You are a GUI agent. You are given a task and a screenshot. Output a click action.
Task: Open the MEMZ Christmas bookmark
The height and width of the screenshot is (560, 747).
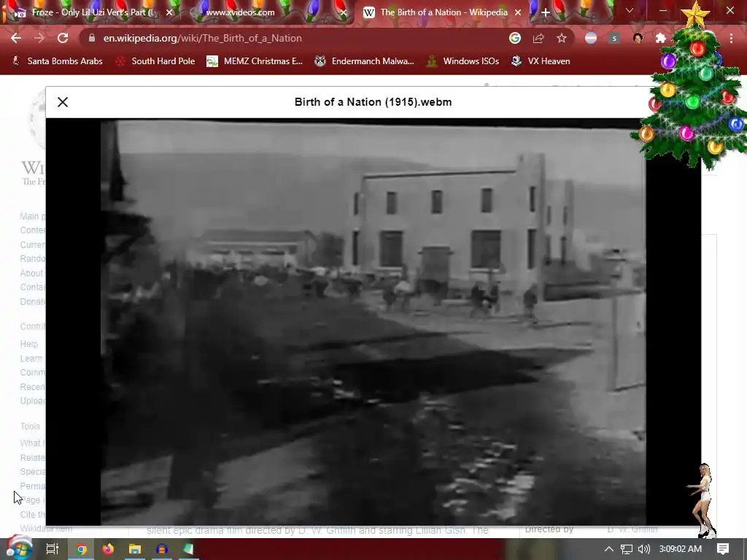tap(255, 61)
